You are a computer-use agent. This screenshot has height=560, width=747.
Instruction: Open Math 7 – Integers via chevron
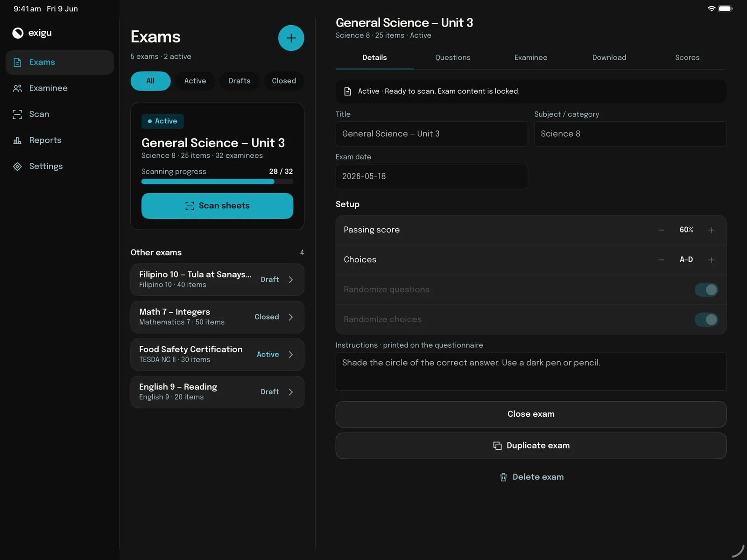(x=291, y=317)
